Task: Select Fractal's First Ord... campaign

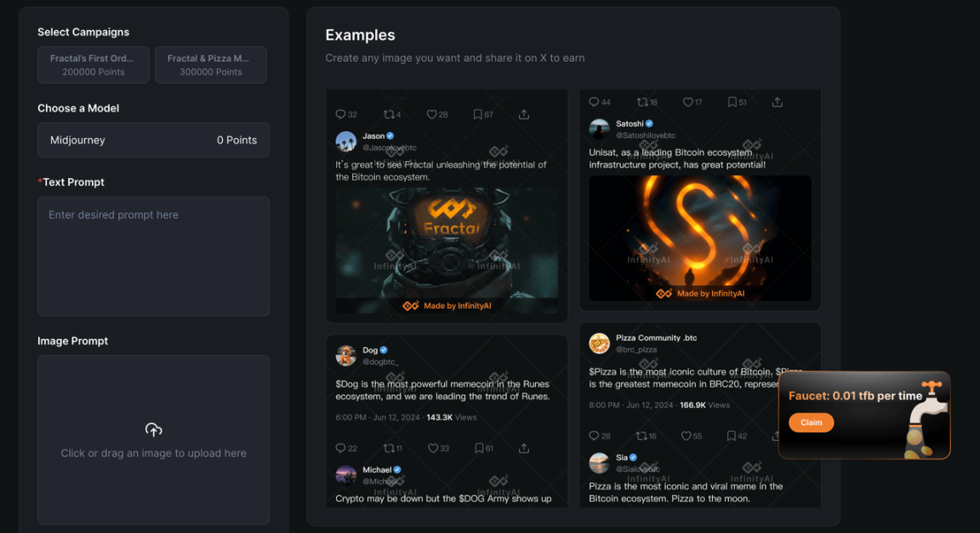Action: pyautogui.click(x=94, y=65)
